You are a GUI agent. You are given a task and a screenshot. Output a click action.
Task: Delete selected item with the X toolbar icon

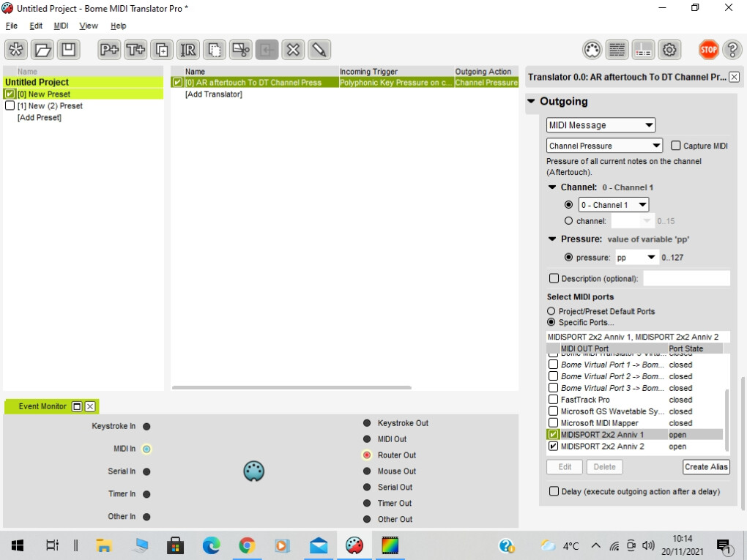(293, 50)
